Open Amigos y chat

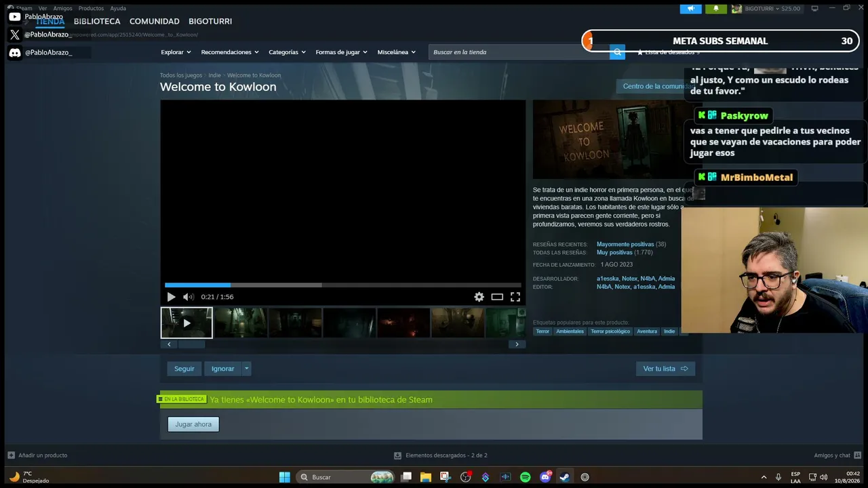(837, 455)
